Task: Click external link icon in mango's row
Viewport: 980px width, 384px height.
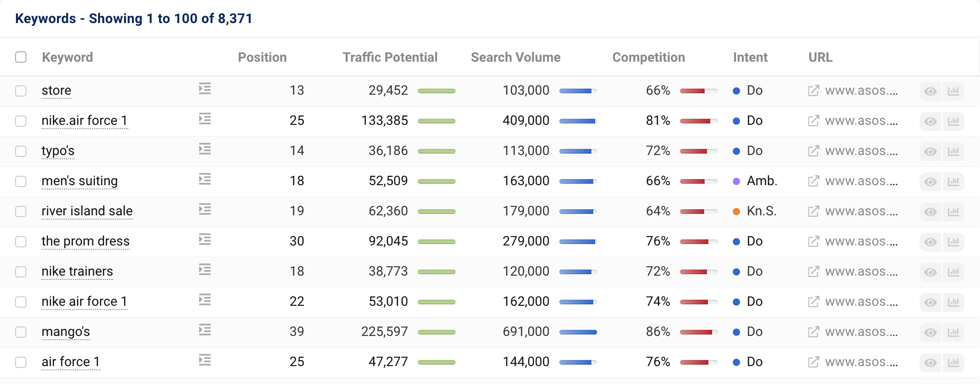Action: (814, 332)
